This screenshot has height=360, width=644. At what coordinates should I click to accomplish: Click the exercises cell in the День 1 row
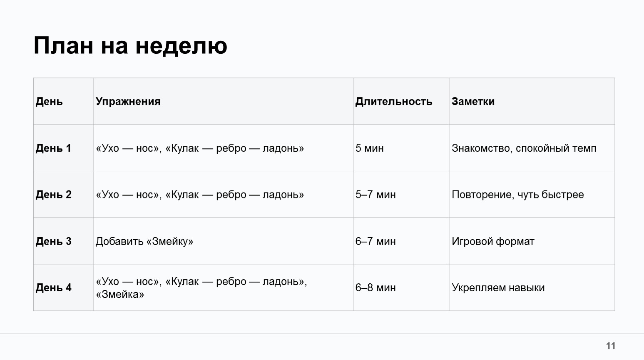(x=200, y=148)
